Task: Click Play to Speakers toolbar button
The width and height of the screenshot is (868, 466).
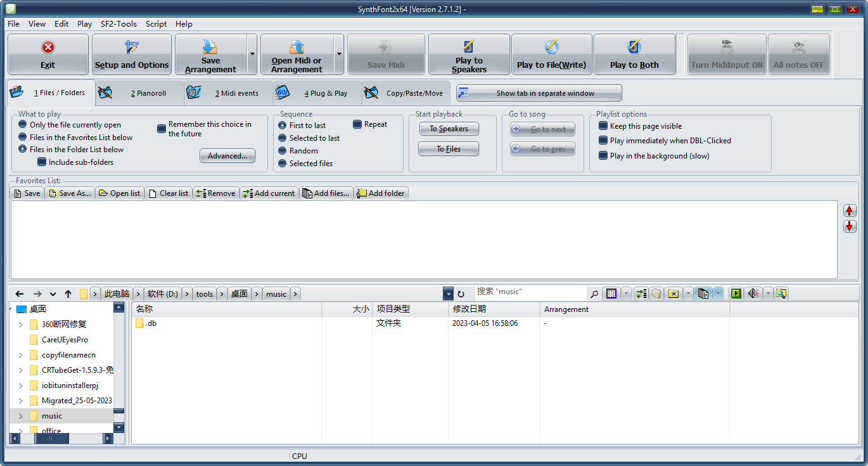Action: 469,55
